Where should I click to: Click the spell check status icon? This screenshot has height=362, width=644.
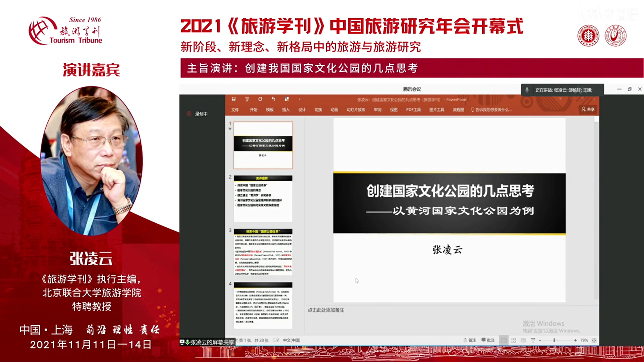click(x=276, y=340)
